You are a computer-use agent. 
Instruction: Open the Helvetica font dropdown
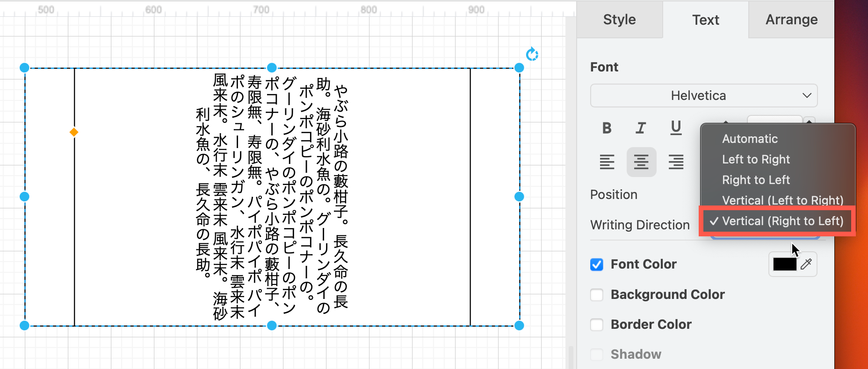[704, 96]
